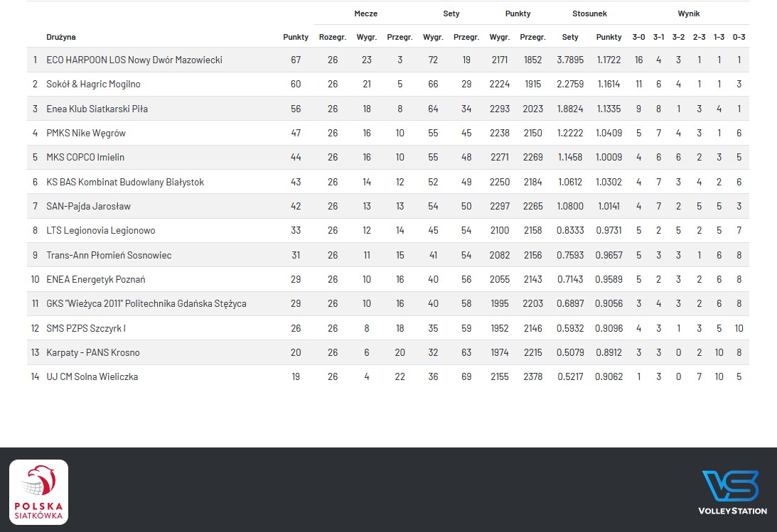Click the Drużyna column header
Viewport: 777px width, 532px height.
tap(61, 37)
